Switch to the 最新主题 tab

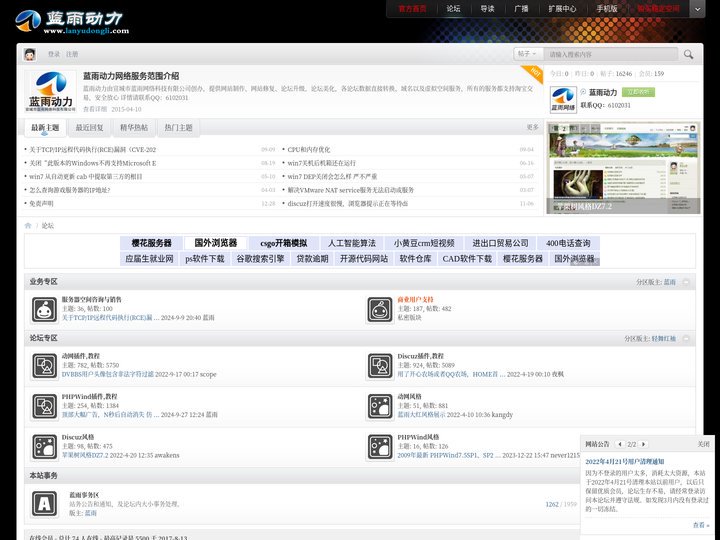(45, 128)
